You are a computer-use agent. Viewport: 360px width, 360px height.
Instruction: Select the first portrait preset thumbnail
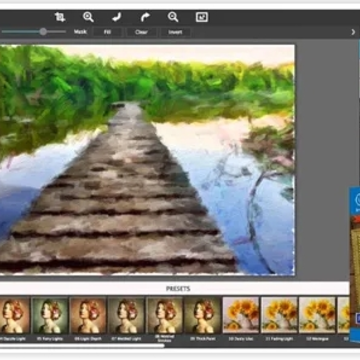coord(15,315)
